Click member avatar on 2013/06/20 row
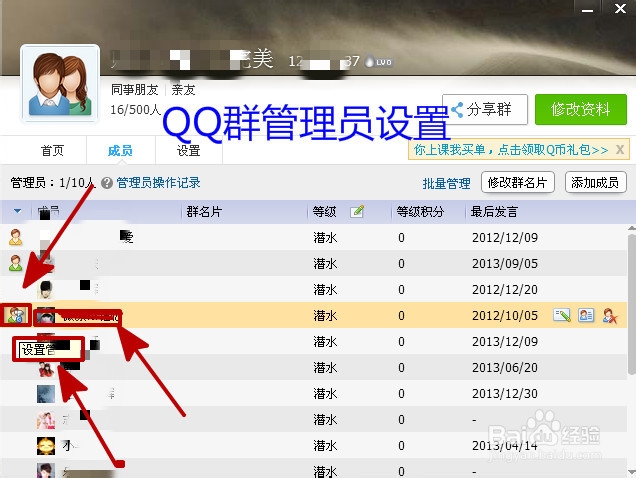This screenshot has width=636, height=478. pyautogui.click(x=46, y=368)
